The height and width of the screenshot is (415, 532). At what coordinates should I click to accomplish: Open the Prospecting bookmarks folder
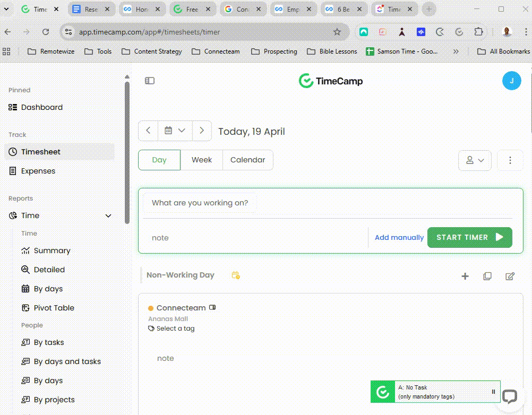click(274, 51)
